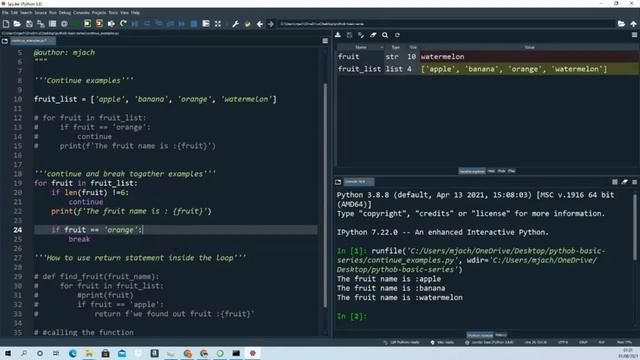Go forward with right arrow
640x360 pixels.
pos(271,24)
